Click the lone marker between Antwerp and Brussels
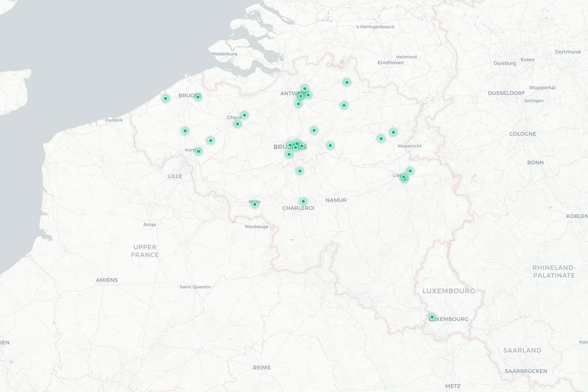This screenshot has height=392, width=588. coord(314,130)
